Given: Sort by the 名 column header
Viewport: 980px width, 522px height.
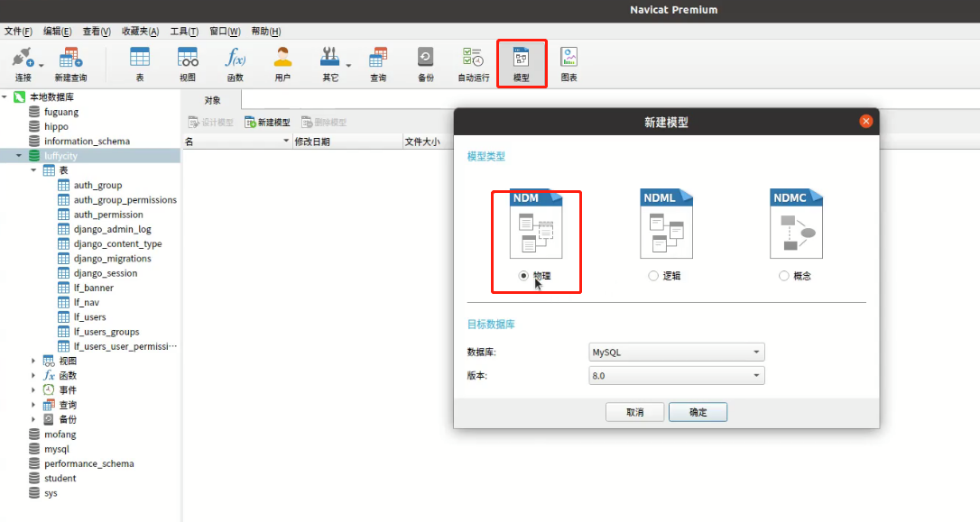Looking at the screenshot, I should coord(237,142).
